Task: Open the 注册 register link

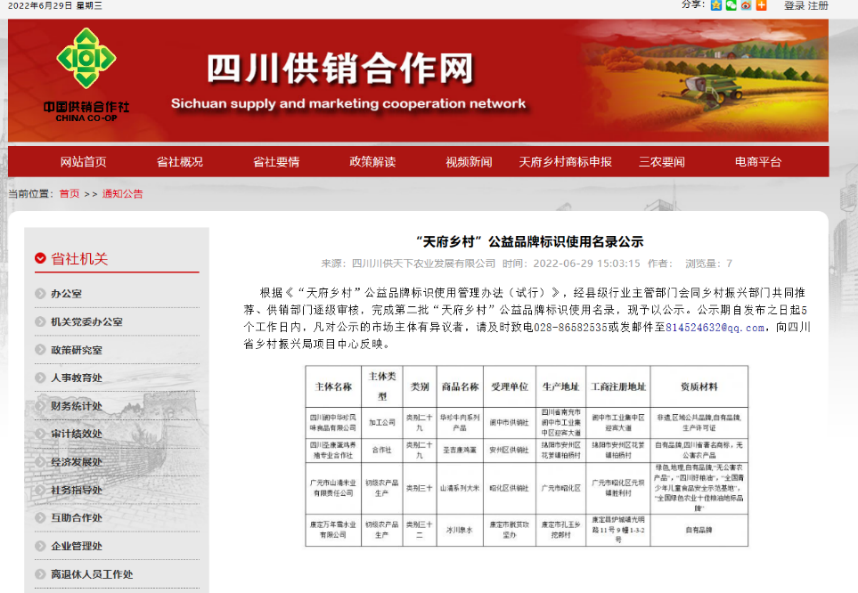Action: click(x=818, y=6)
